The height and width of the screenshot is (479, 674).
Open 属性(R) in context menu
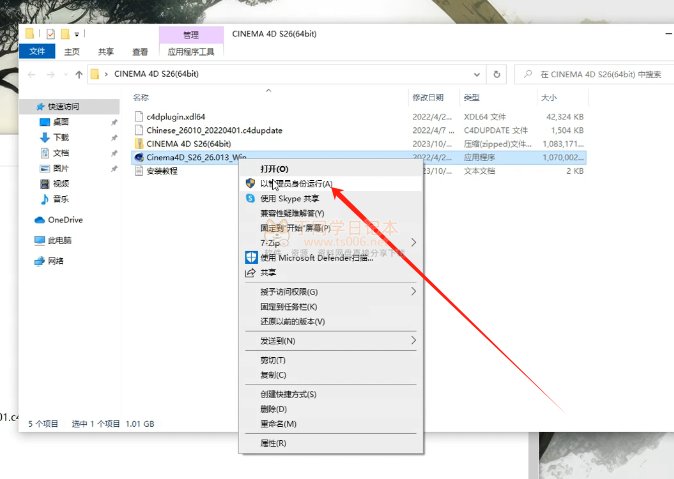click(331, 443)
